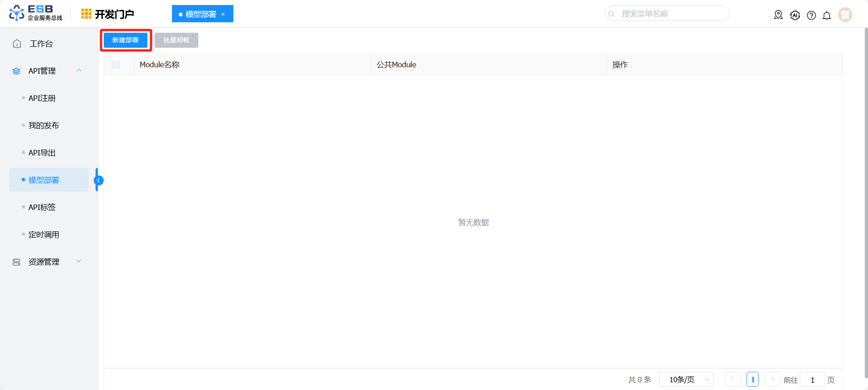Image resolution: width=868 pixels, height=390 pixels.
Task: Open the notifications bell icon
Action: pos(827,15)
